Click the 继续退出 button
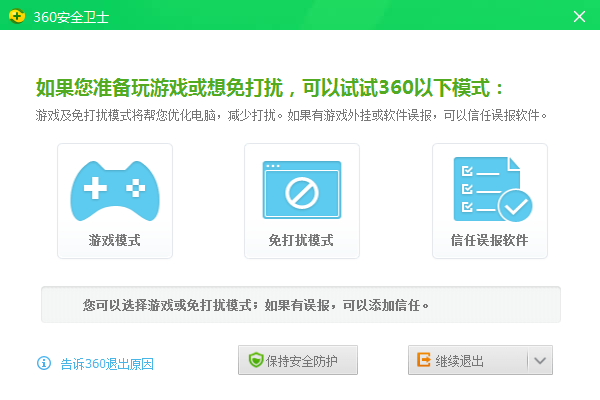This screenshot has width=600, height=400. coord(468,360)
